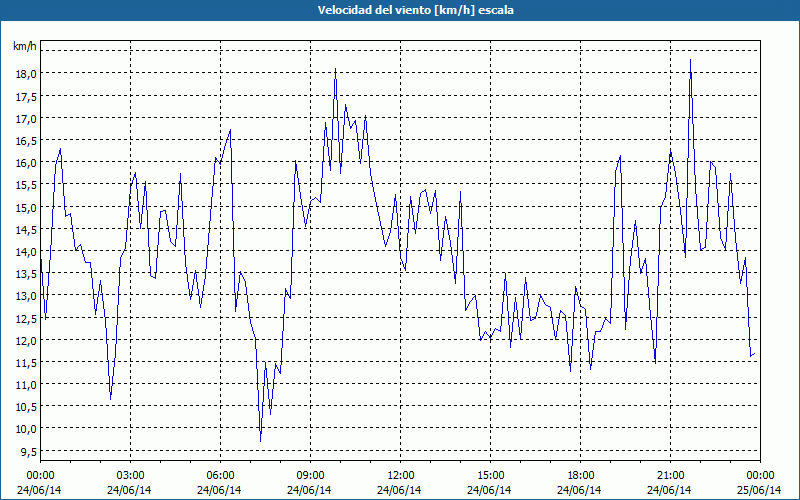800x500 pixels.
Task: Click the 11,0 y-axis value
Action: tap(27, 385)
